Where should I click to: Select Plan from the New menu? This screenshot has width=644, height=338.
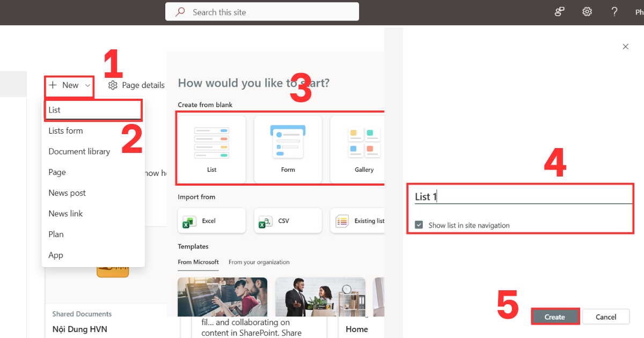(56, 234)
